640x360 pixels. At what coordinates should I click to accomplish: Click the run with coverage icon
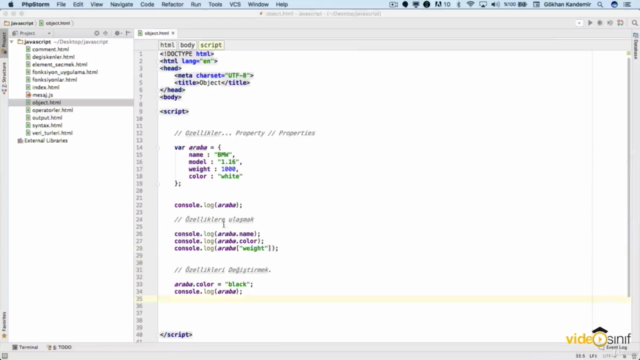coord(610,23)
